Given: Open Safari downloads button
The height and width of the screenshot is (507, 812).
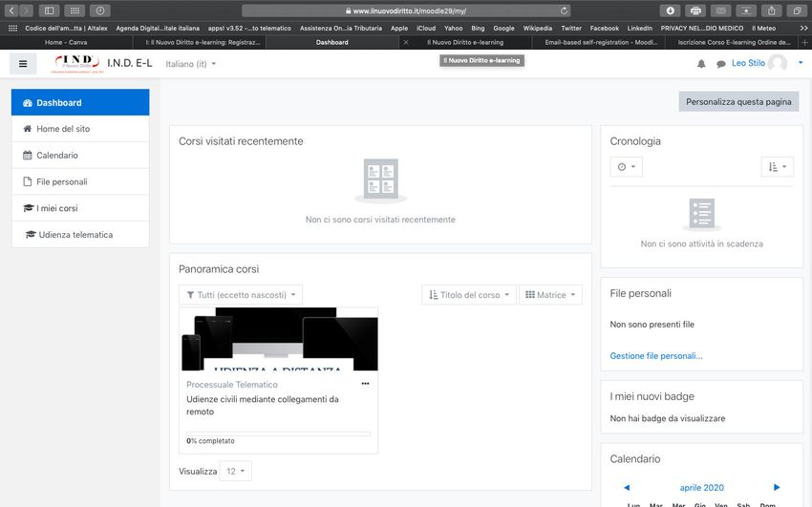Looking at the screenshot, I should (x=670, y=11).
